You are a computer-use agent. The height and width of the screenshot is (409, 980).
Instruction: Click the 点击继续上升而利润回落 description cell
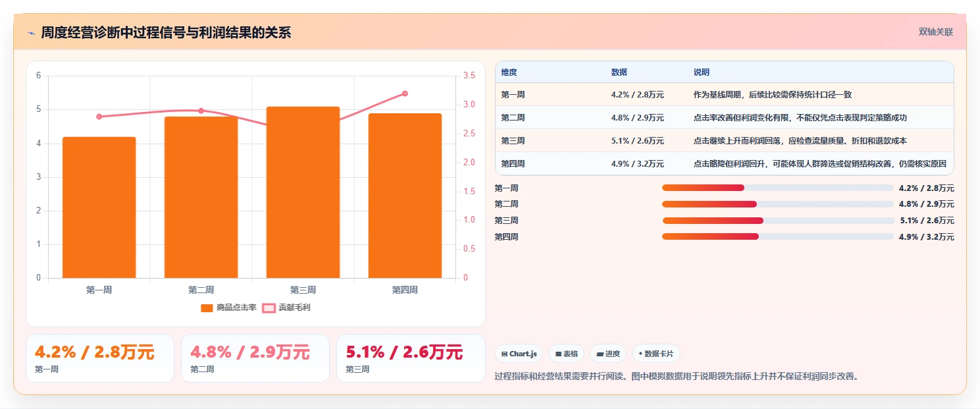click(x=800, y=141)
